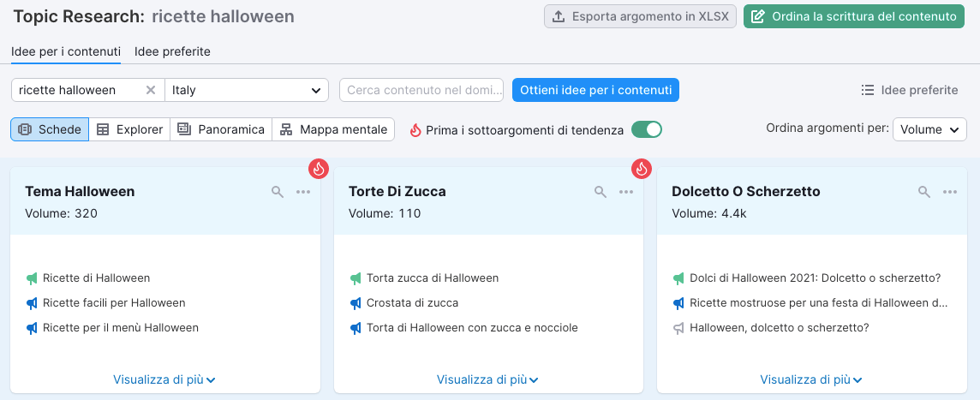Viewport: 980px width, 400px height.
Task: Click the megaphone icon beside Crostata di zucca
Action: point(356,303)
